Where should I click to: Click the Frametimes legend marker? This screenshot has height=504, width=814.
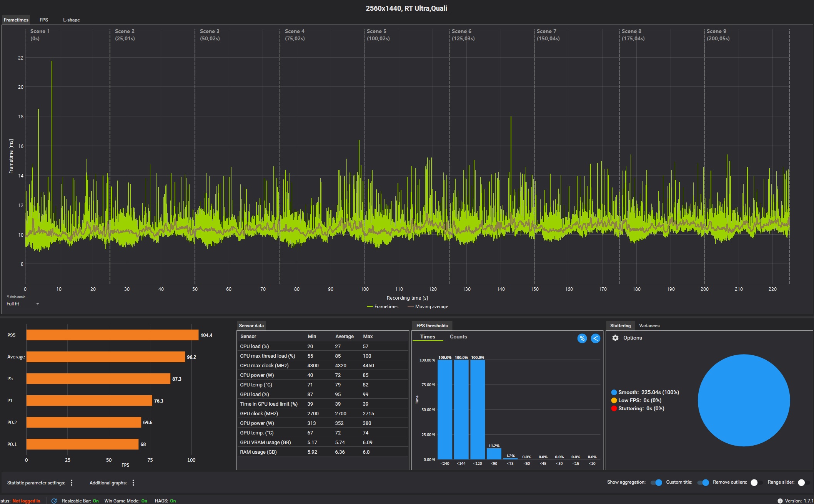coord(370,307)
